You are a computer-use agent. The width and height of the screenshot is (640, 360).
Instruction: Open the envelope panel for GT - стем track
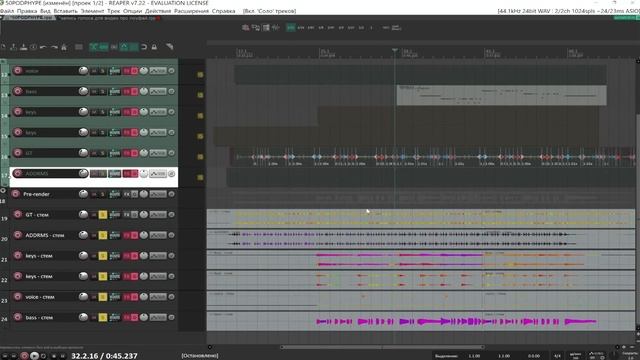(158, 215)
